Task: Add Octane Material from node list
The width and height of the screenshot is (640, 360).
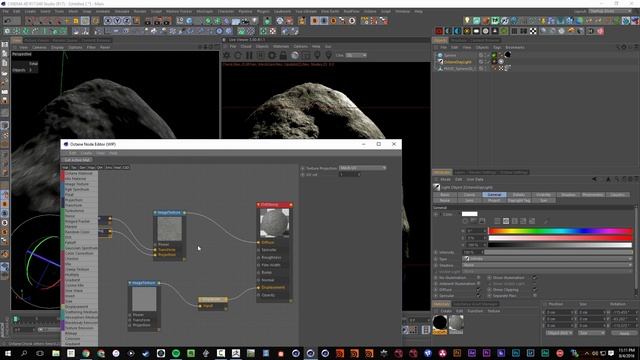Action: coord(79,173)
